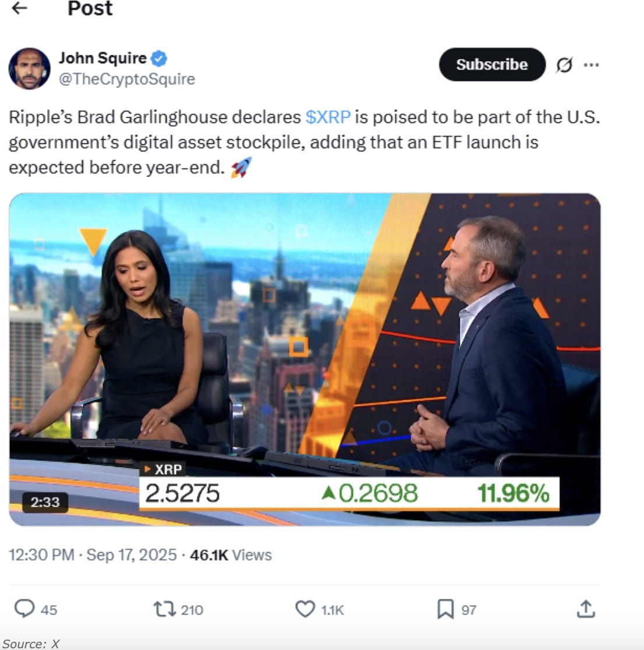644x650 pixels.
Task: Open the $XRP cashtag link
Action: 328,117
